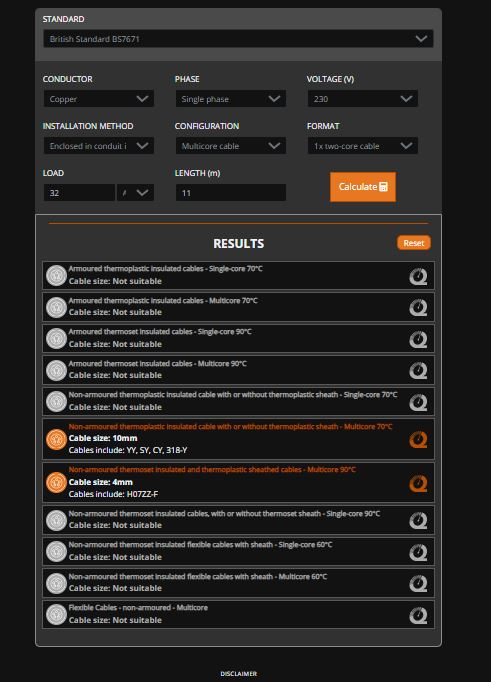Click the Reset button in Results
The width and height of the screenshot is (491, 682).
click(414, 243)
